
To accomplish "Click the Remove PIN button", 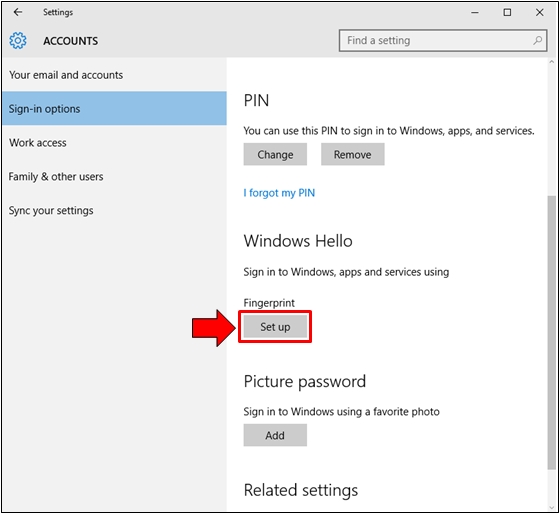I will 352,154.
